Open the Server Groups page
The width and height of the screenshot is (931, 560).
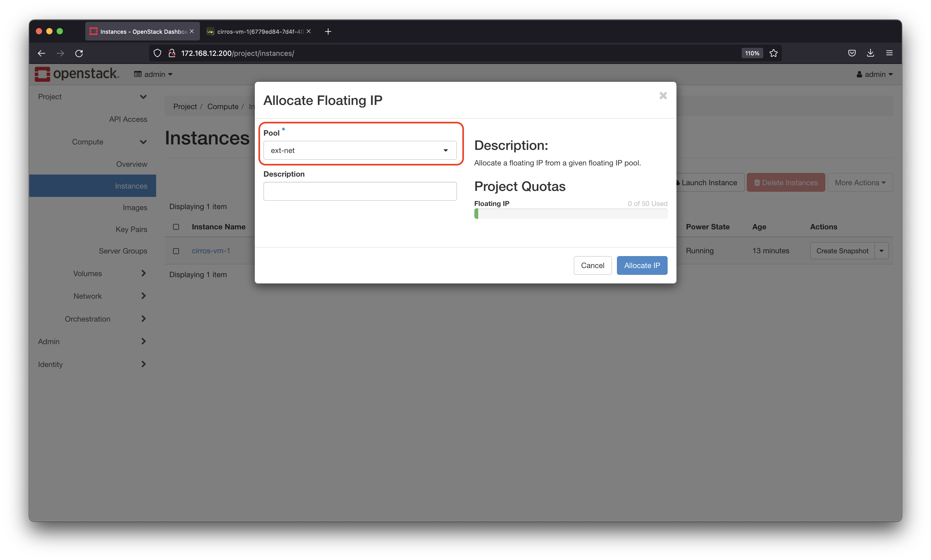click(x=123, y=251)
